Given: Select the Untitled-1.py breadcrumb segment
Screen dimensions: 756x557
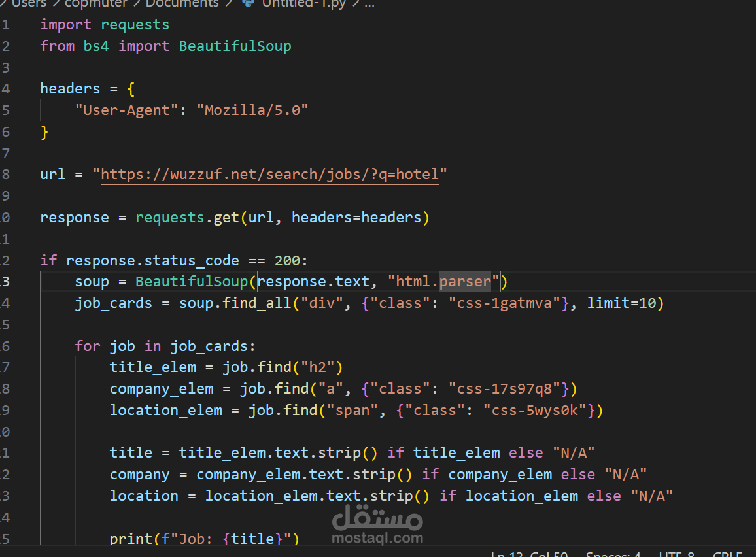Looking at the screenshot, I should point(303,3).
